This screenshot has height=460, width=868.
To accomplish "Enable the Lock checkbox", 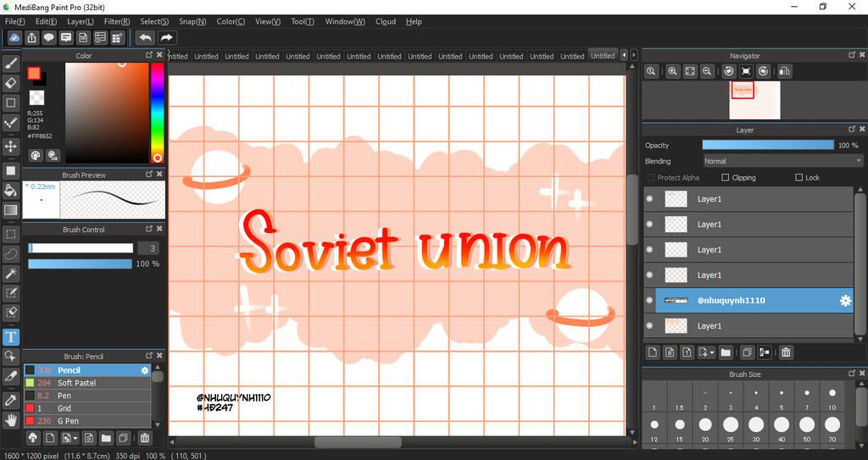I will (x=798, y=178).
